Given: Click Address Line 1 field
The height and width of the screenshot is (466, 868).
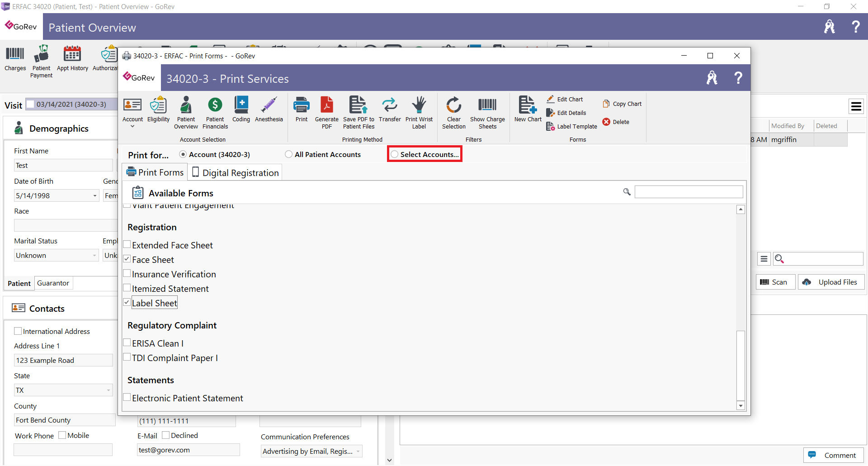Looking at the screenshot, I should 63,360.
